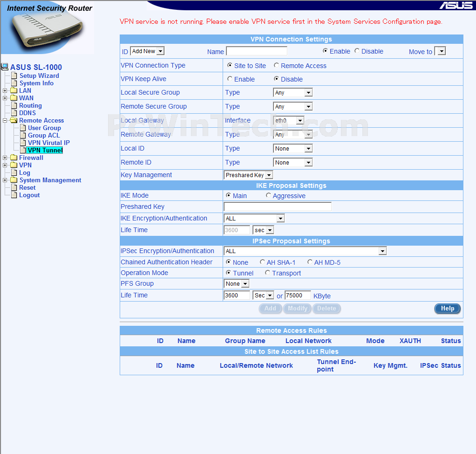Click the router product image
This screenshot has height=454, width=476.
point(47,31)
